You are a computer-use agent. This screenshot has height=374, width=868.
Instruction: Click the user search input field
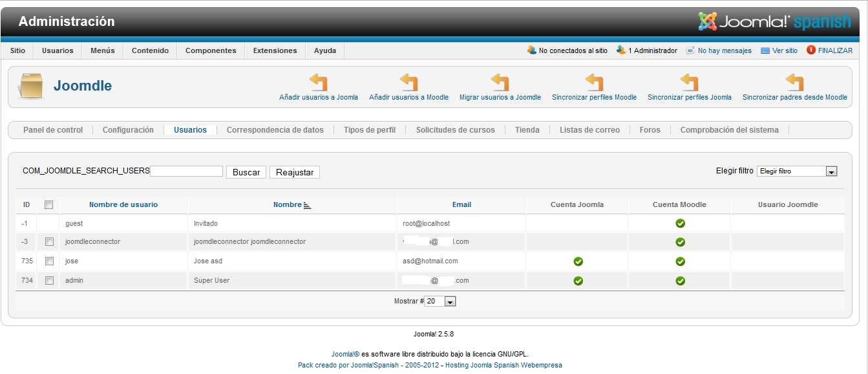pyautogui.click(x=186, y=171)
